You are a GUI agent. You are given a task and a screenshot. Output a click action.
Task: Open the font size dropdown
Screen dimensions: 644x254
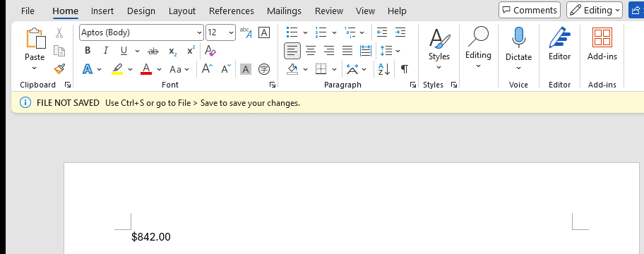click(231, 32)
